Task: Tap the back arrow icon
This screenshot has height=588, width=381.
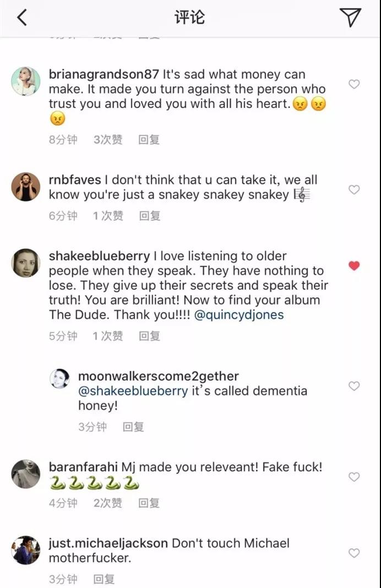Action: 22,18
